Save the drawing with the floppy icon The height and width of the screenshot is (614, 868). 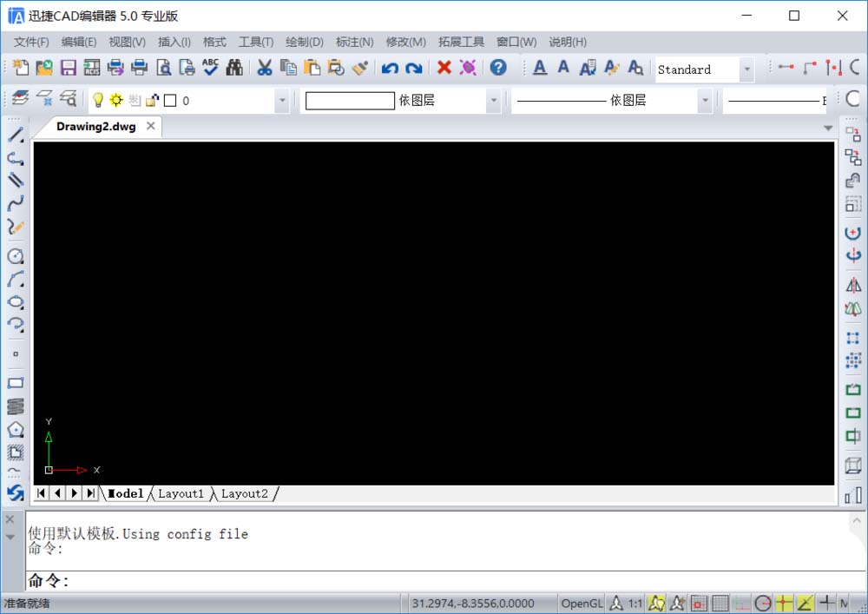68,68
